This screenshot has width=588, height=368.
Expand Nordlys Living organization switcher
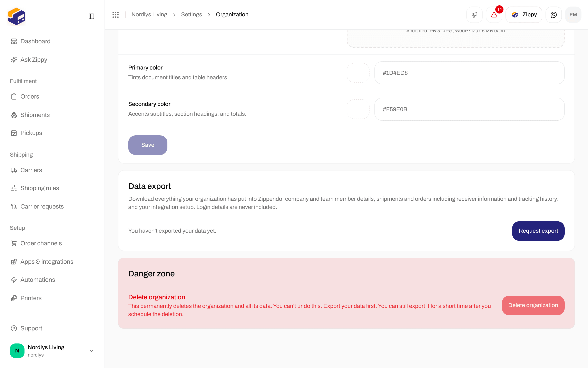(52, 351)
